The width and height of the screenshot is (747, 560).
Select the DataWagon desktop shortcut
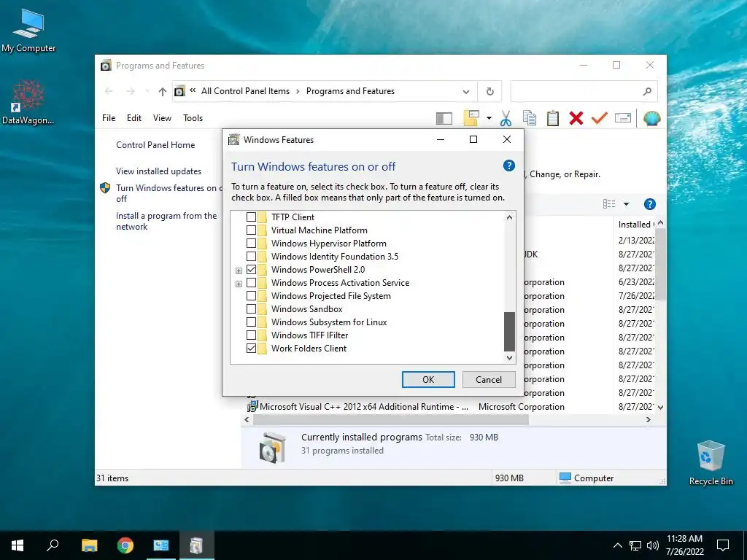click(x=28, y=102)
